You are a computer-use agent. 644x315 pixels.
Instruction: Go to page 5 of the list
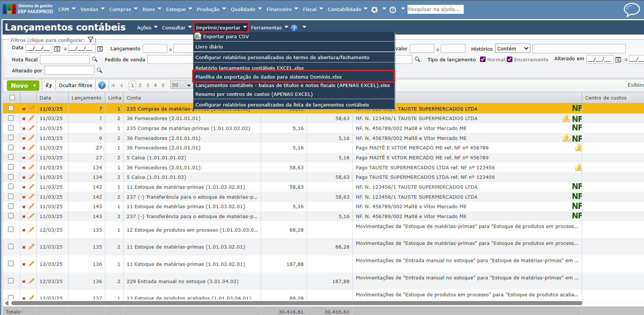163,85
